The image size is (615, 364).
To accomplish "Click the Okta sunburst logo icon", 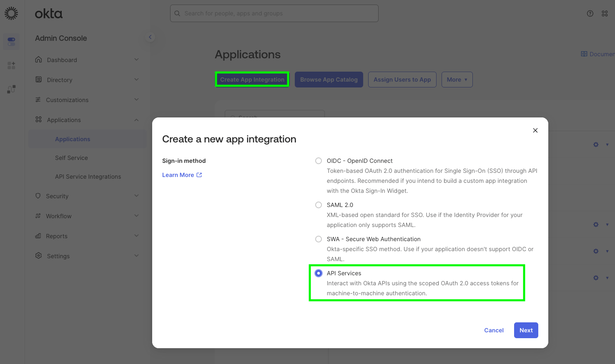I will pos(11,13).
